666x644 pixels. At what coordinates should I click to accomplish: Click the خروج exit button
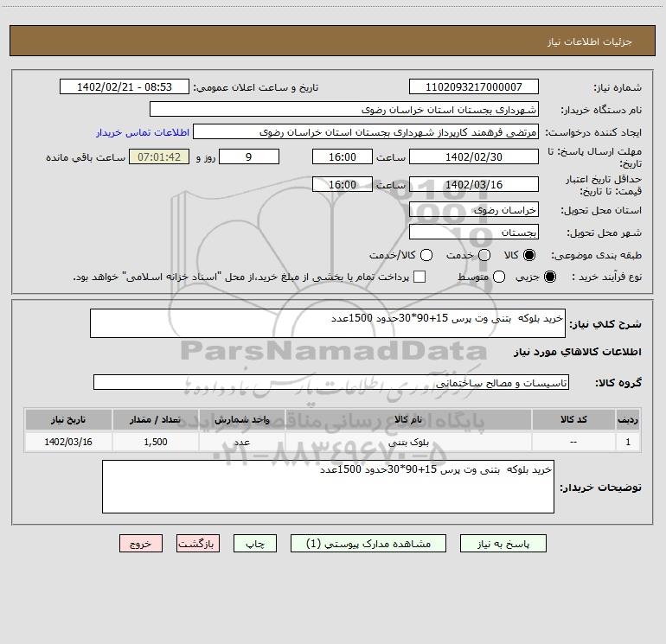141,544
